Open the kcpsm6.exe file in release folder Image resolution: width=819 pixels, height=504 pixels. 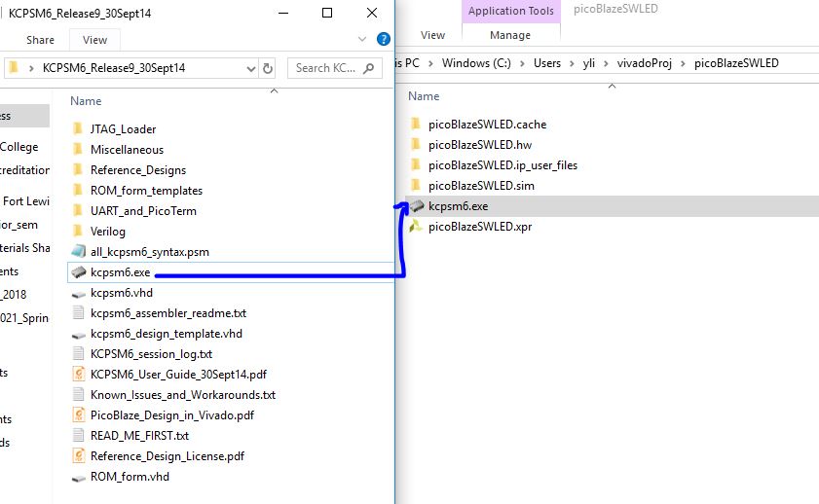click(120, 272)
